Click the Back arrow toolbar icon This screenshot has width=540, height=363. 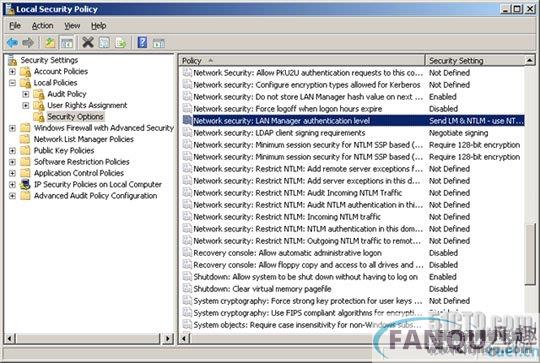[12, 43]
